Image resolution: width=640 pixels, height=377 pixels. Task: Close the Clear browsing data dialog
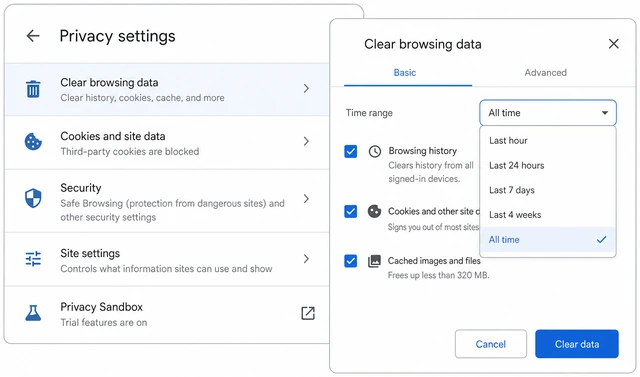click(613, 44)
